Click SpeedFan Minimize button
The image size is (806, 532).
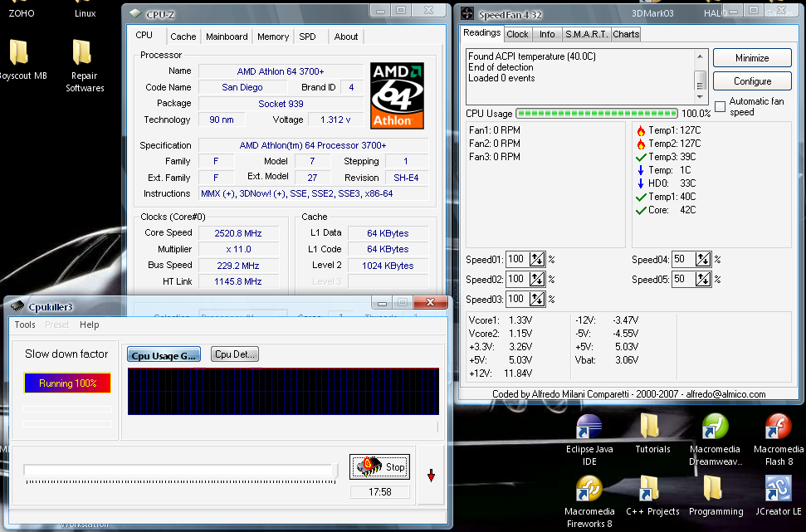tap(752, 58)
